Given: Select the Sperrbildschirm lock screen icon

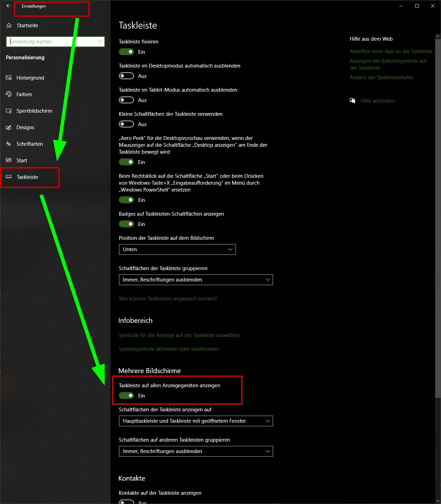Looking at the screenshot, I should click(x=9, y=111).
